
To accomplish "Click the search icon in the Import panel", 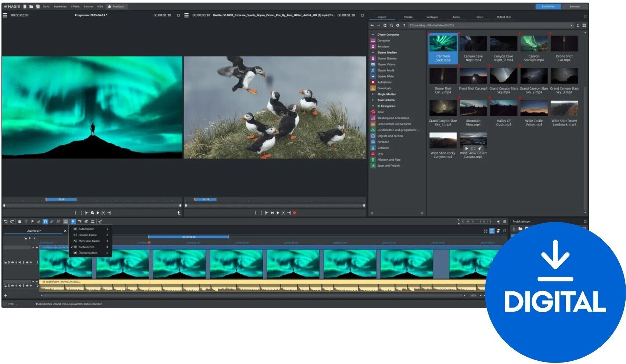I will [391, 25].
